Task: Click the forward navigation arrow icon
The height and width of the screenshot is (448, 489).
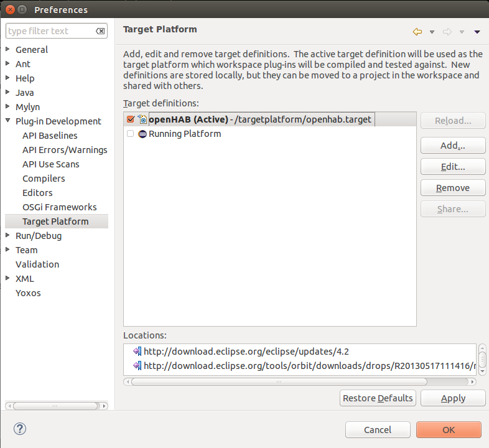Action: pyautogui.click(x=447, y=32)
